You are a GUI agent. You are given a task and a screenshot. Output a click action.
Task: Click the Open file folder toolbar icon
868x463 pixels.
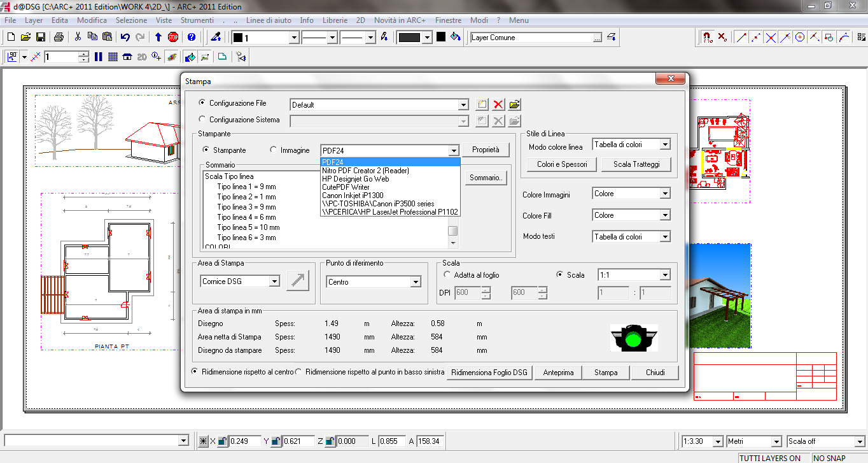click(25, 38)
